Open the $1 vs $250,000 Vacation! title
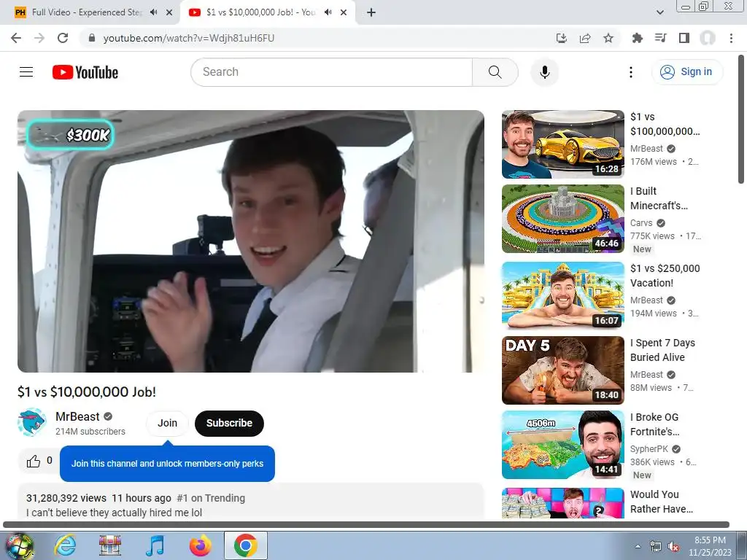 point(665,276)
